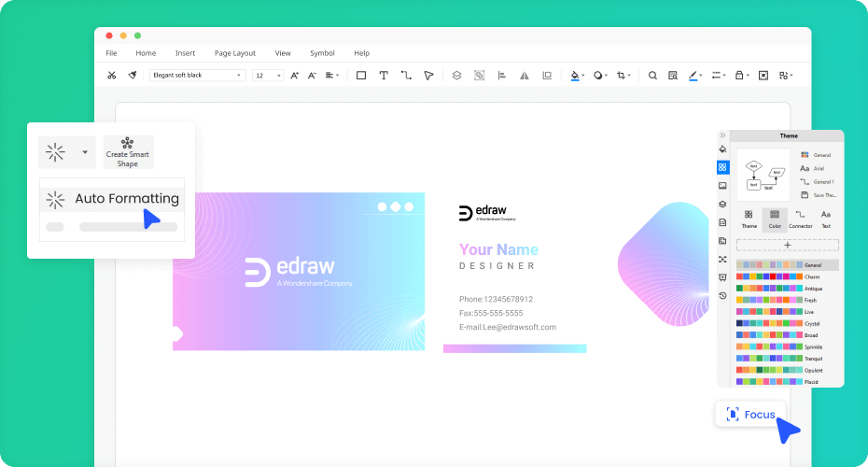Open the Crop tool dropdown
The height and width of the screenshot is (467, 868).
[x=623, y=76]
